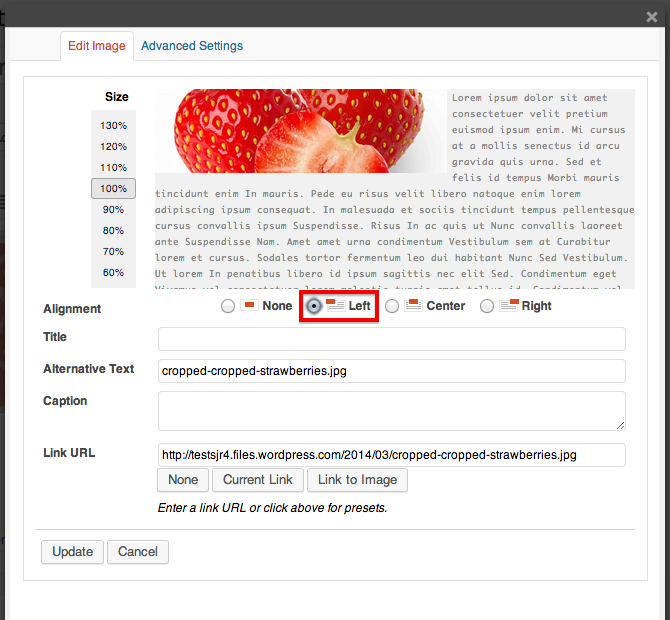Screen dimensions: 670x620
Task: Click the Left alignment icon
Action: coord(335,305)
